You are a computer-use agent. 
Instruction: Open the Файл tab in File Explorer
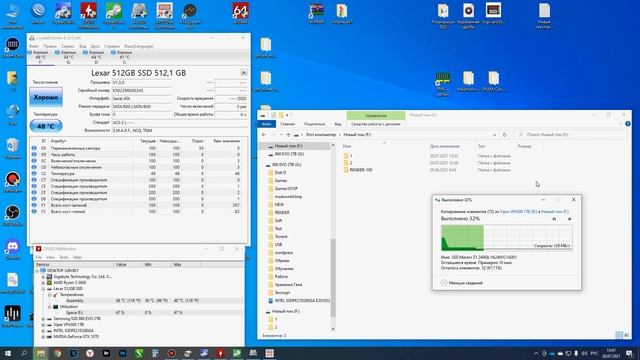[x=267, y=124]
